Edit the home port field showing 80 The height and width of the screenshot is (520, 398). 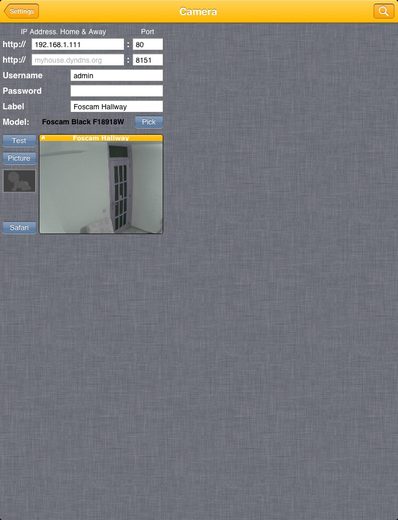148,45
